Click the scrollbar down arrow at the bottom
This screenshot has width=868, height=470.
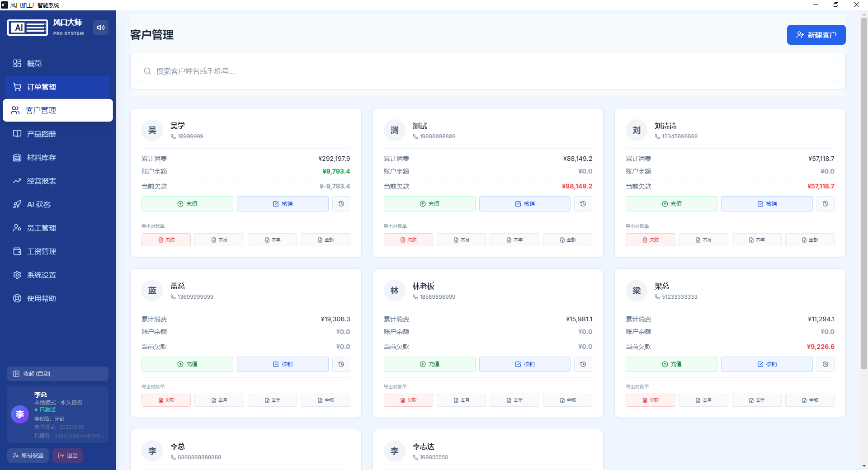(x=864, y=466)
